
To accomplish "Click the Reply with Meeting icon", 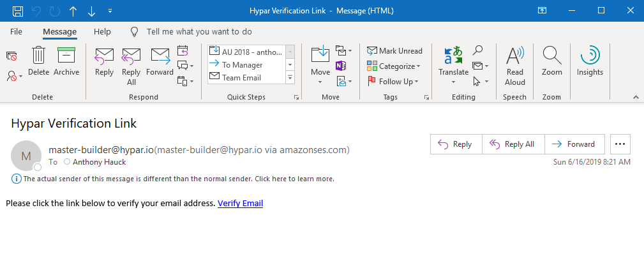I will (183, 50).
